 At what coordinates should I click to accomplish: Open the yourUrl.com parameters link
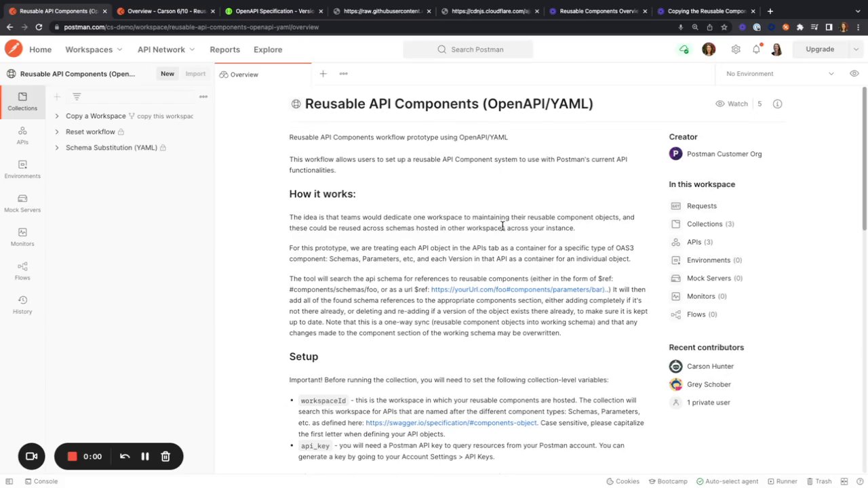click(x=520, y=289)
